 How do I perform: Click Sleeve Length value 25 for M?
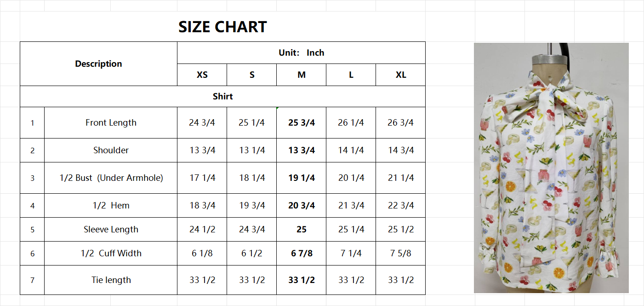coord(301,230)
